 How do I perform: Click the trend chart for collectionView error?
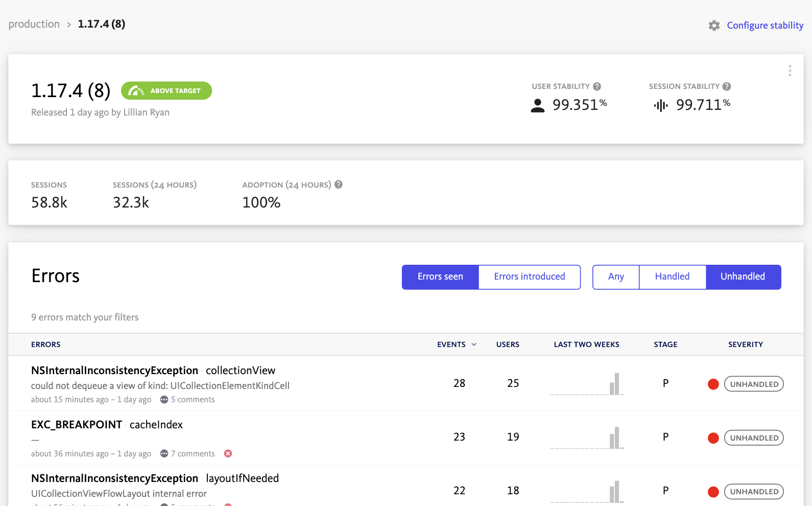pyautogui.click(x=587, y=384)
